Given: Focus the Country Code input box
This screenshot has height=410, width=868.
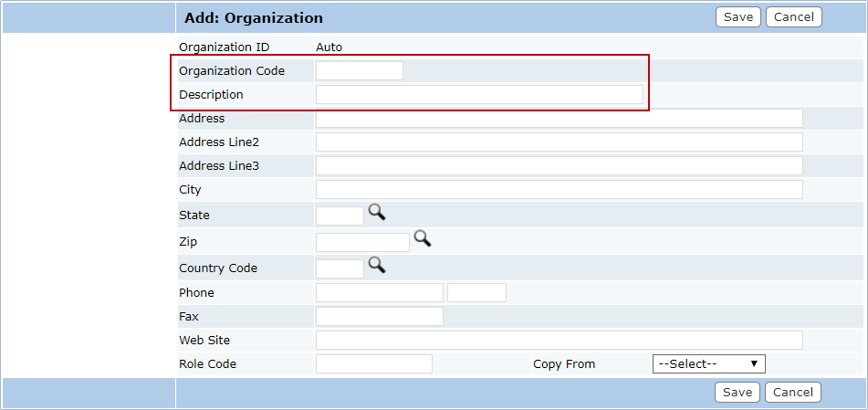Looking at the screenshot, I should [x=340, y=268].
